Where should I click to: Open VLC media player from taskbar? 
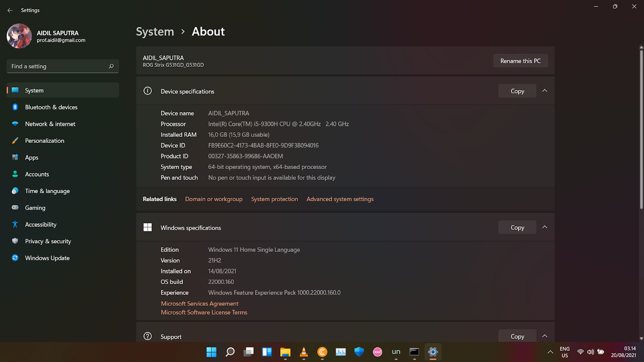304,352
